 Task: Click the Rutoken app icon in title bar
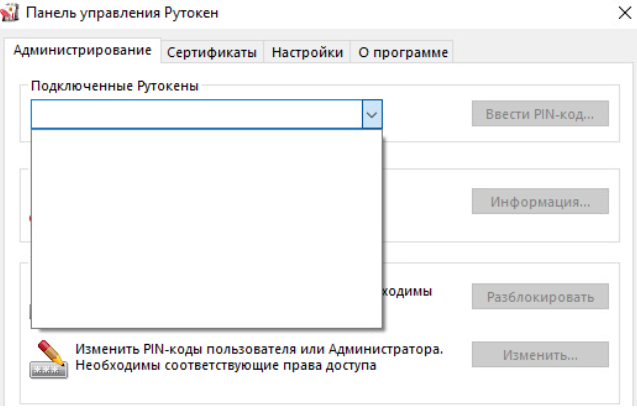(x=10, y=12)
